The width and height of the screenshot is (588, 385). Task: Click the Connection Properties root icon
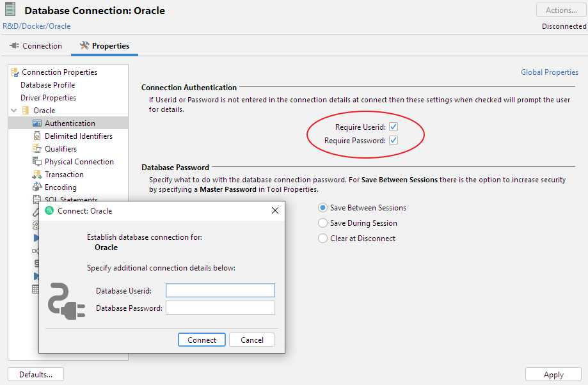click(x=15, y=72)
